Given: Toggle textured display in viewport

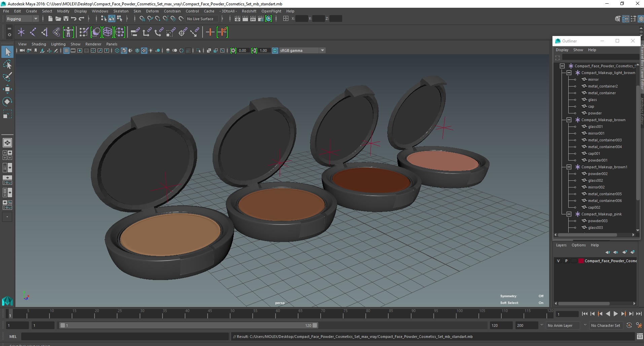Looking at the screenshot, I should pyautogui.click(x=144, y=50).
